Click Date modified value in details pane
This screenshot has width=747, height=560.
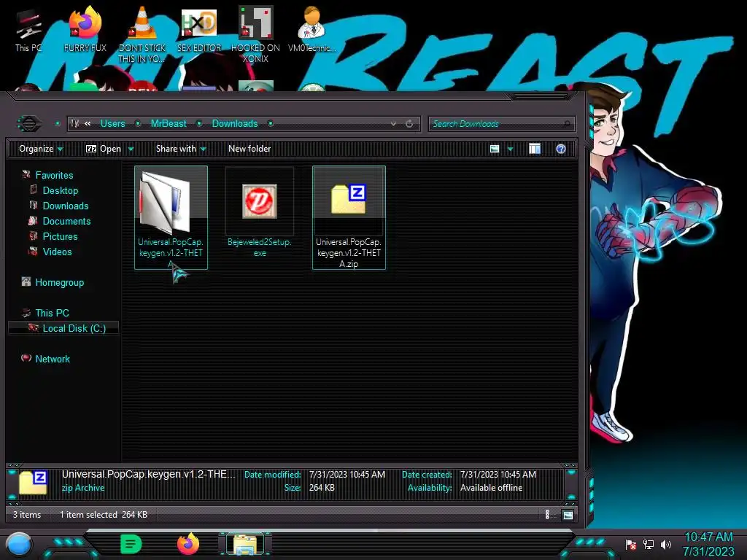tap(347, 475)
